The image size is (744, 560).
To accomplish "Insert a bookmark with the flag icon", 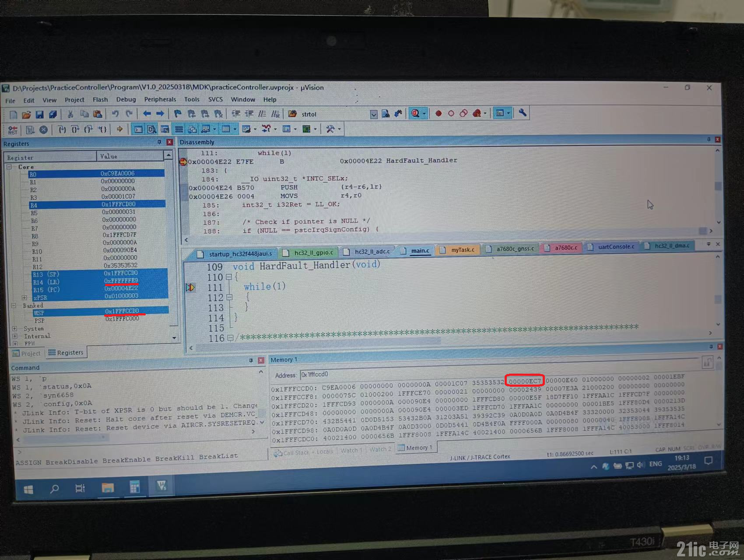I will [178, 114].
